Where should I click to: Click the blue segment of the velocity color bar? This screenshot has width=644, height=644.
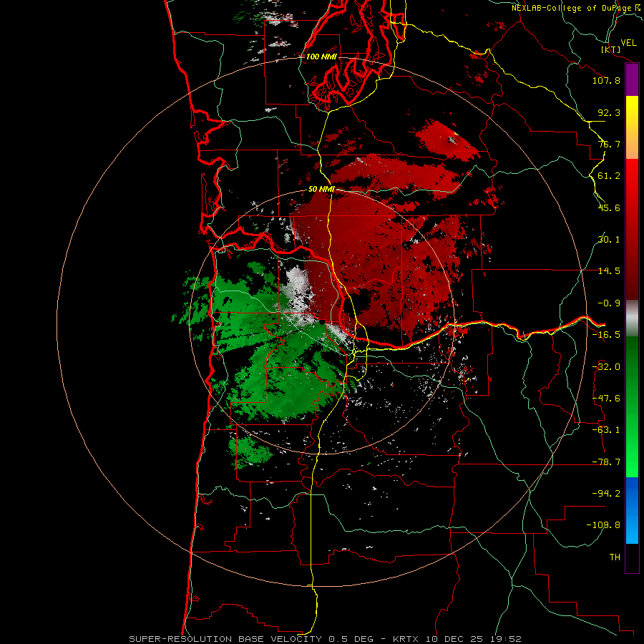pos(632,510)
